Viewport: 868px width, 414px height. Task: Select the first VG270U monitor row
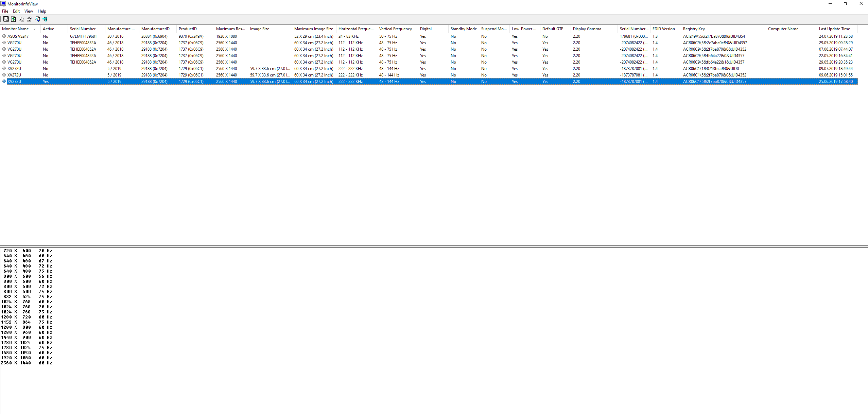click(14, 43)
